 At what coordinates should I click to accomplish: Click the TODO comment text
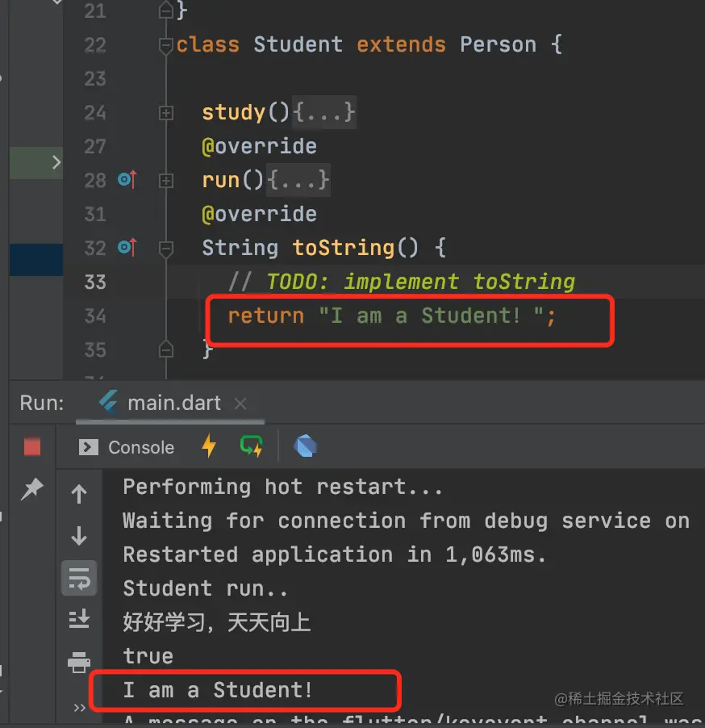click(420, 282)
